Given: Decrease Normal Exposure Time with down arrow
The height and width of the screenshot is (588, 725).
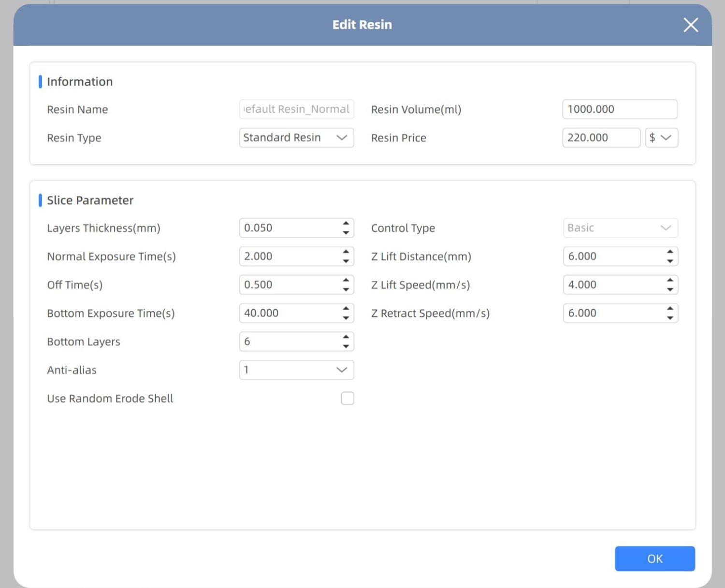Looking at the screenshot, I should [346, 261].
